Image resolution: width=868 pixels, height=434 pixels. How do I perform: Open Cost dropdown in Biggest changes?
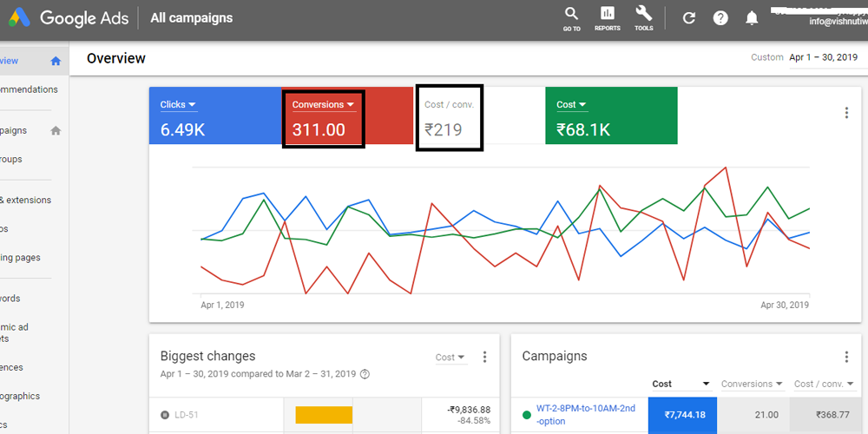click(450, 357)
